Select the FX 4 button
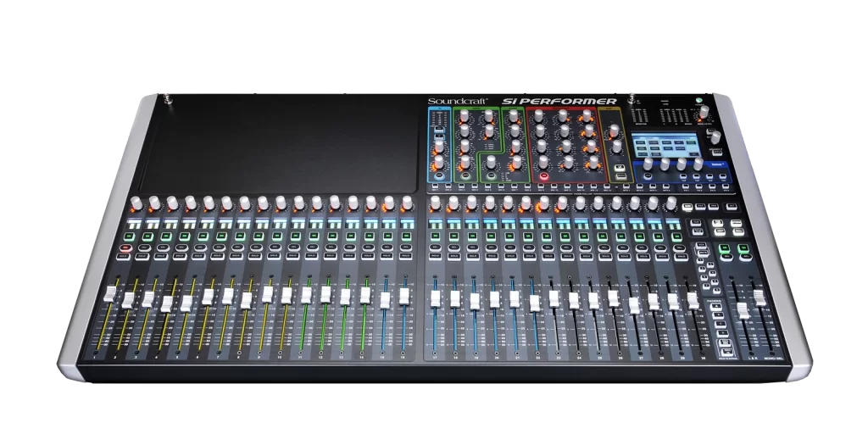868x434 pixels. tap(726, 186)
